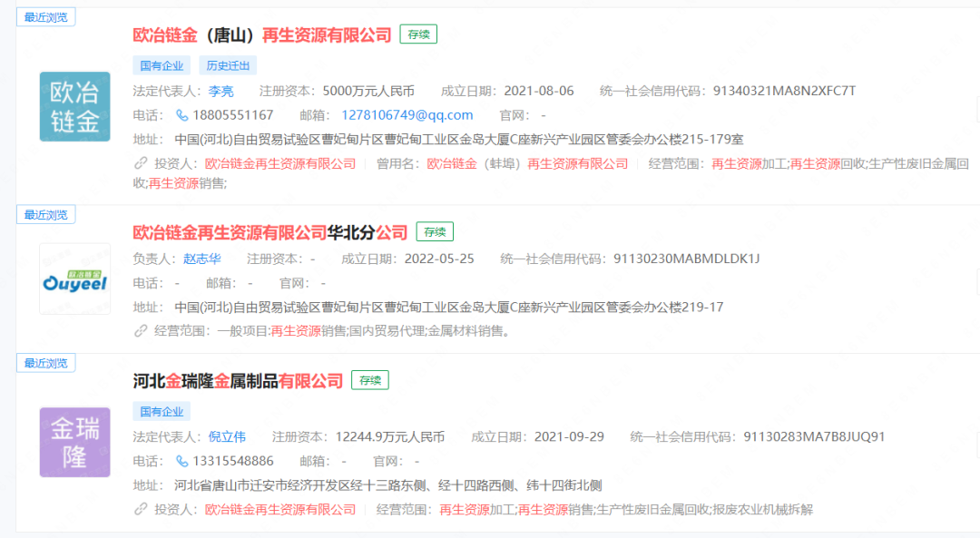The height and width of the screenshot is (538, 980).
Task: Click 存续 status badge of 唐山 company
Action: click(418, 34)
